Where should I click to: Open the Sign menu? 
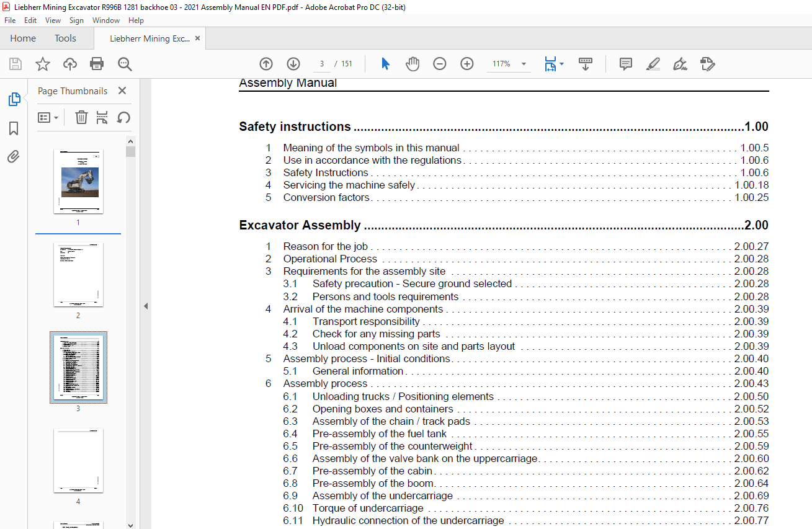pyautogui.click(x=77, y=20)
